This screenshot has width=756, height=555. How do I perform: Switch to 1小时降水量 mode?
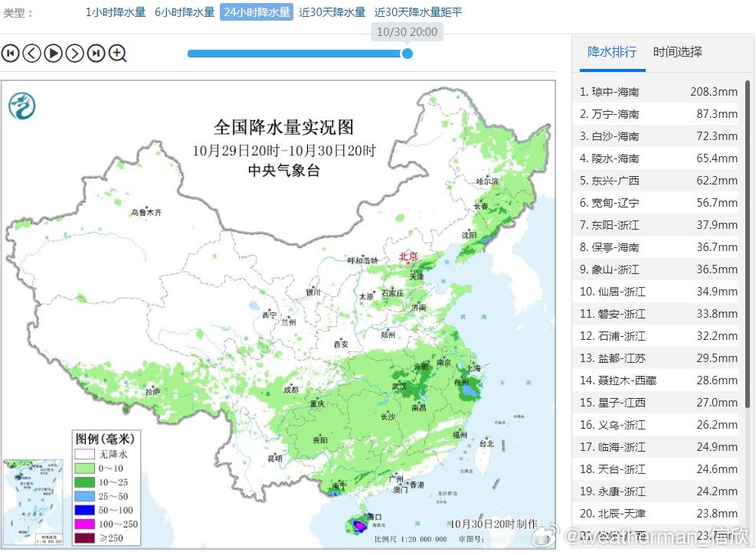(115, 12)
